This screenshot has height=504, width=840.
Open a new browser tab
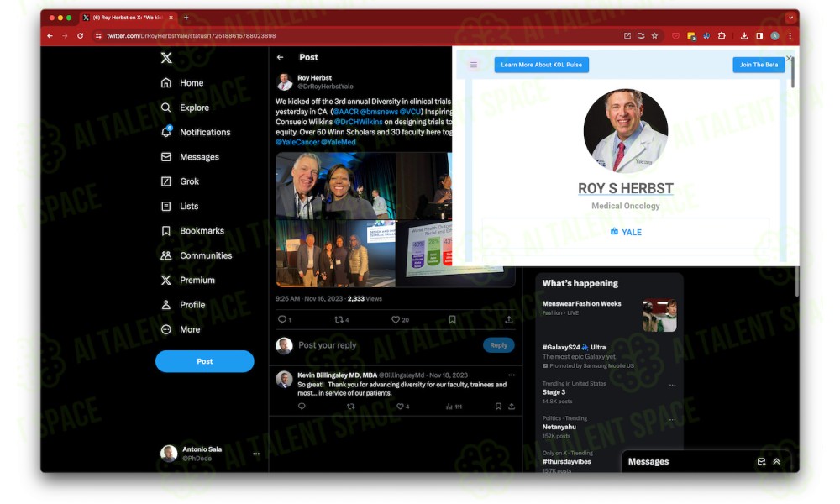click(x=186, y=18)
